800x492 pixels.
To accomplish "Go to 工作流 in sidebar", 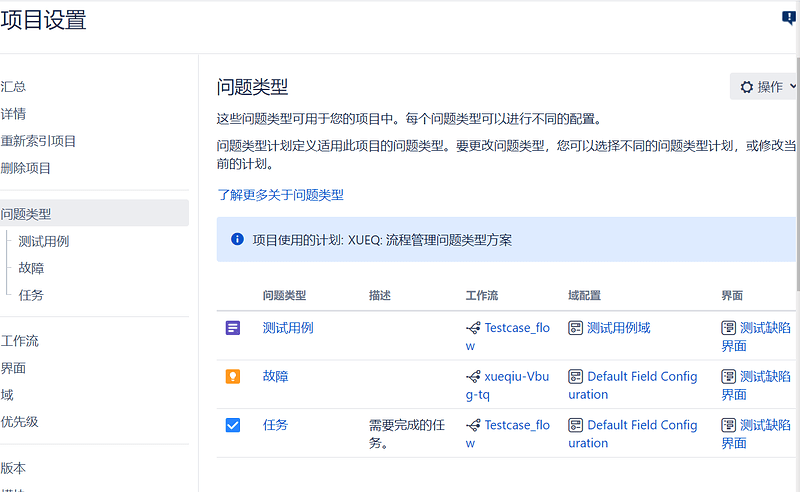I will [x=19, y=340].
